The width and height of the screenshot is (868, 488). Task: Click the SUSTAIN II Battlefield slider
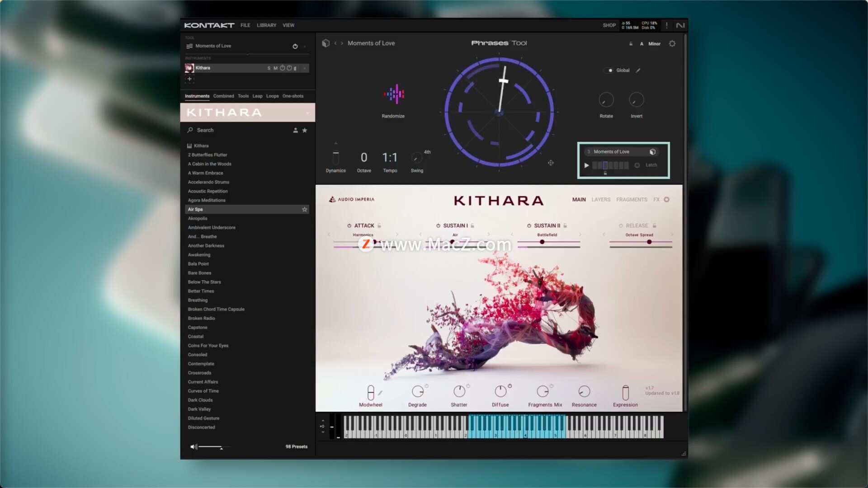tap(549, 242)
